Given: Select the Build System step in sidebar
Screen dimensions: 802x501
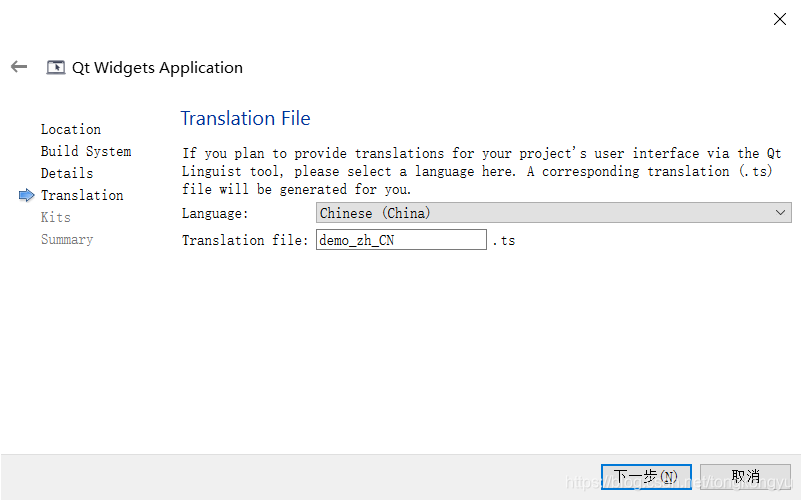Looking at the screenshot, I should [86, 151].
